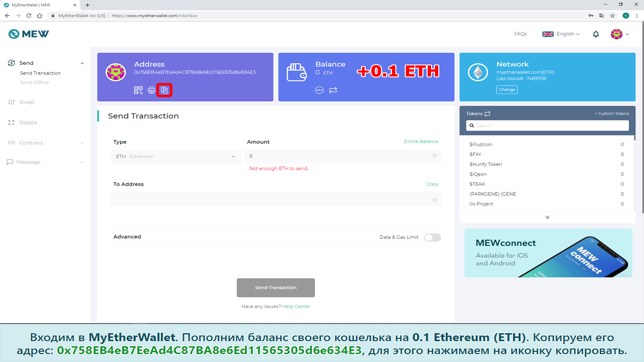Viewport: 644px width, 362px height.
Task: Click the Copy link for To Address
Action: [x=432, y=184]
